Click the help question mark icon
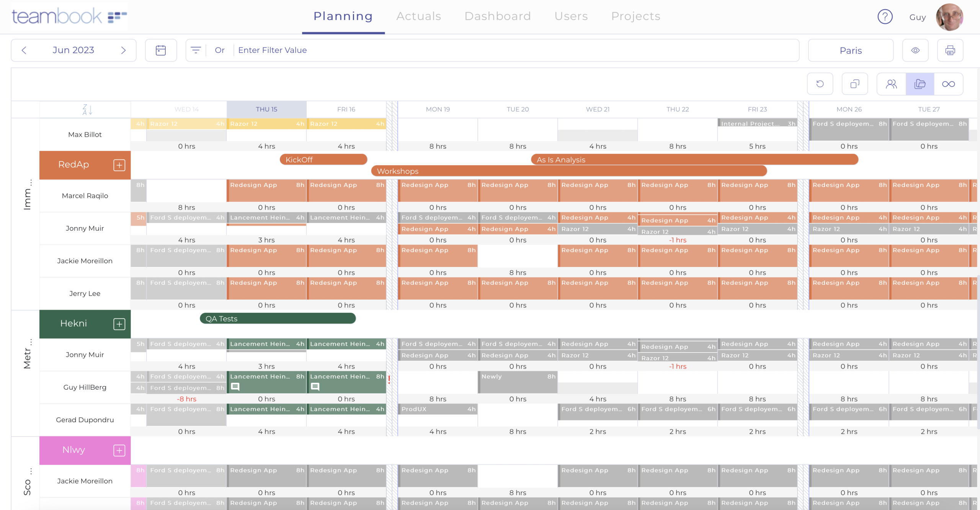 [x=885, y=16]
